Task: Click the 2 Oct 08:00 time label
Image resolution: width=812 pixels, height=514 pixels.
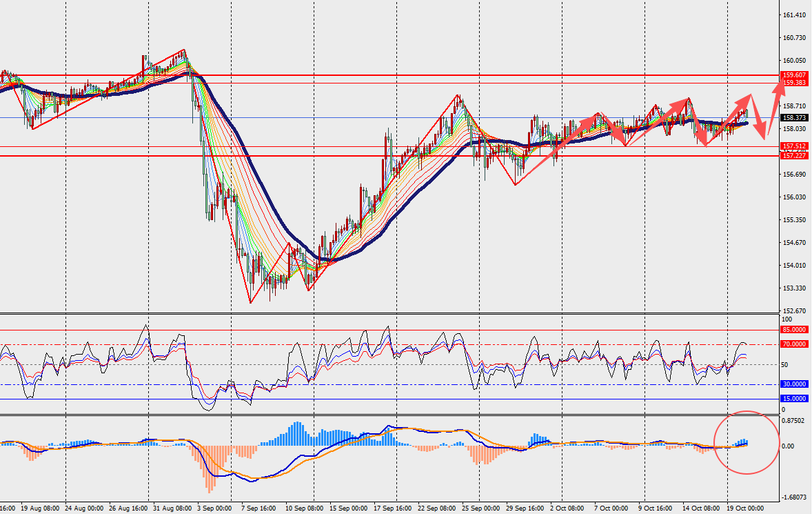Action: tap(567, 508)
